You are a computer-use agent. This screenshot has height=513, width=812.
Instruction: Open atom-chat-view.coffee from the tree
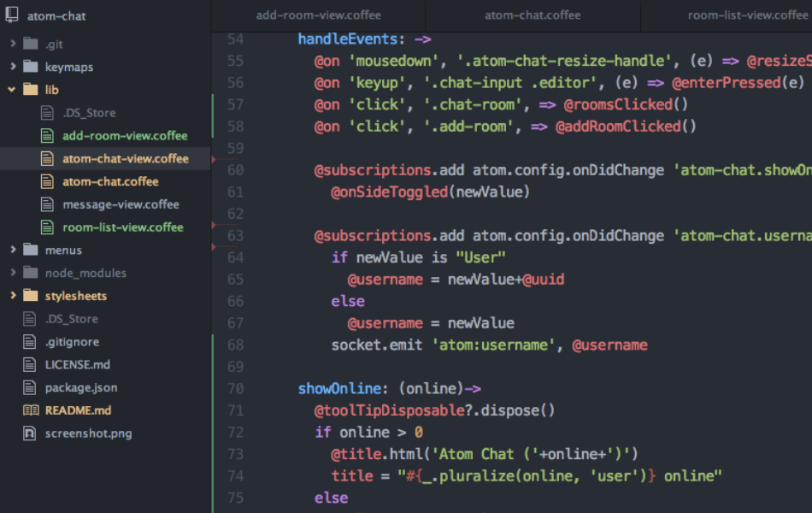click(126, 158)
